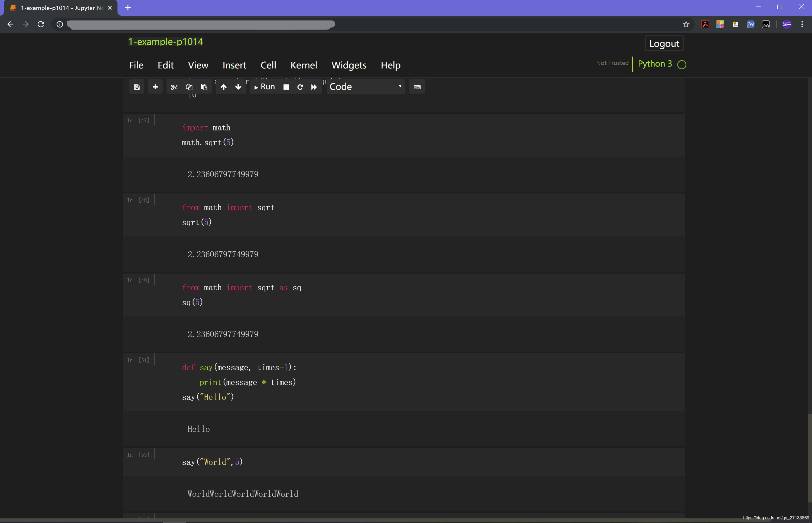Image resolution: width=812 pixels, height=523 pixels.
Task: Open the Cell menu
Action: click(x=268, y=65)
